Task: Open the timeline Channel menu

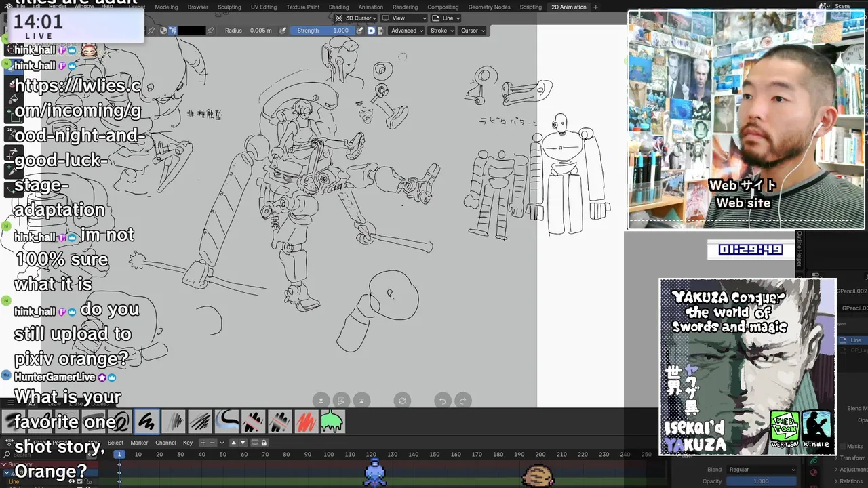Action: tap(165, 443)
